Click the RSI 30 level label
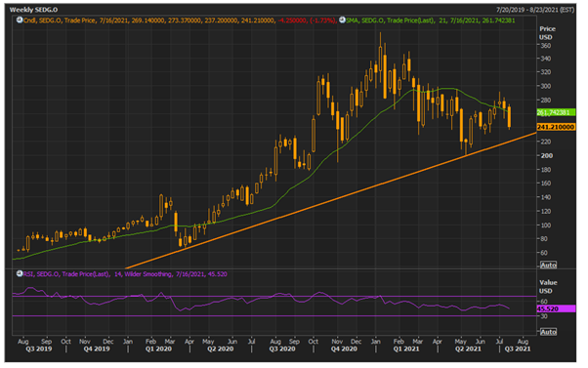Screen dimensions: 588x368 tap(544, 316)
